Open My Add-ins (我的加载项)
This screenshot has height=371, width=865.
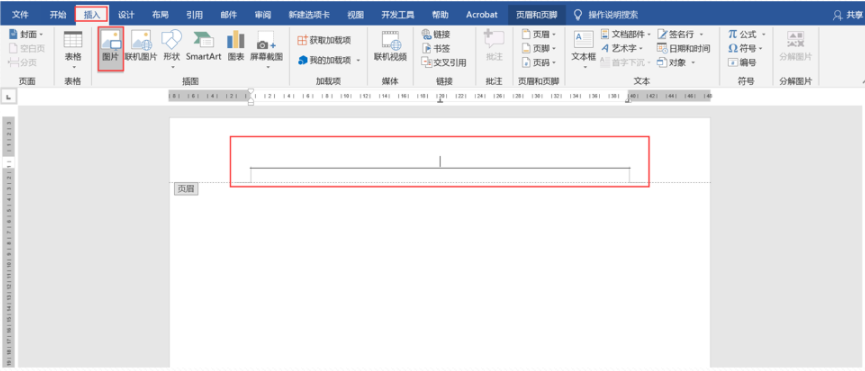point(324,60)
